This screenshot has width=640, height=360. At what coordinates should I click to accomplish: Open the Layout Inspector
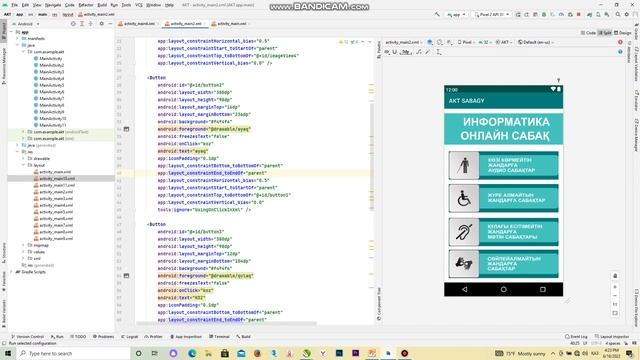click(612, 337)
